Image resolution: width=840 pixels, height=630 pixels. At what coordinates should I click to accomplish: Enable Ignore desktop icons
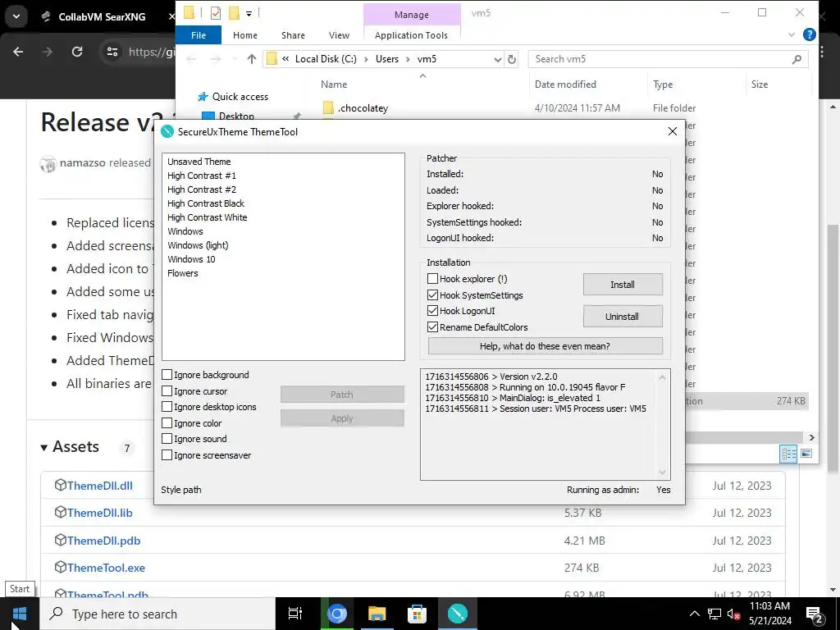click(167, 407)
